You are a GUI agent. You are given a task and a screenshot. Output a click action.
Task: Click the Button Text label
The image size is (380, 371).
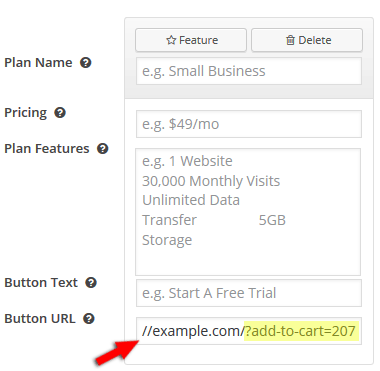[x=41, y=283]
